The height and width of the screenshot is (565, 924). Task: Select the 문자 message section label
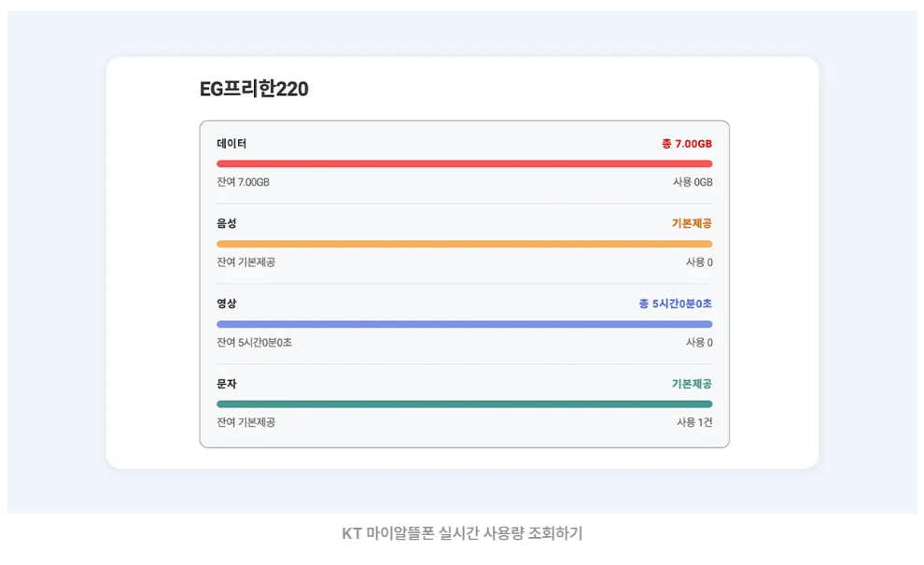[x=225, y=385]
